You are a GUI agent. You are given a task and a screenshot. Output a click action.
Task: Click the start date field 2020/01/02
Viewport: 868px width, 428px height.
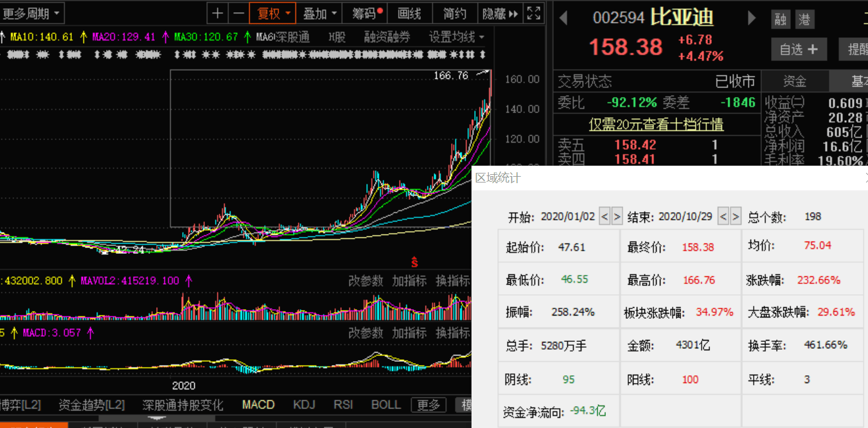568,217
